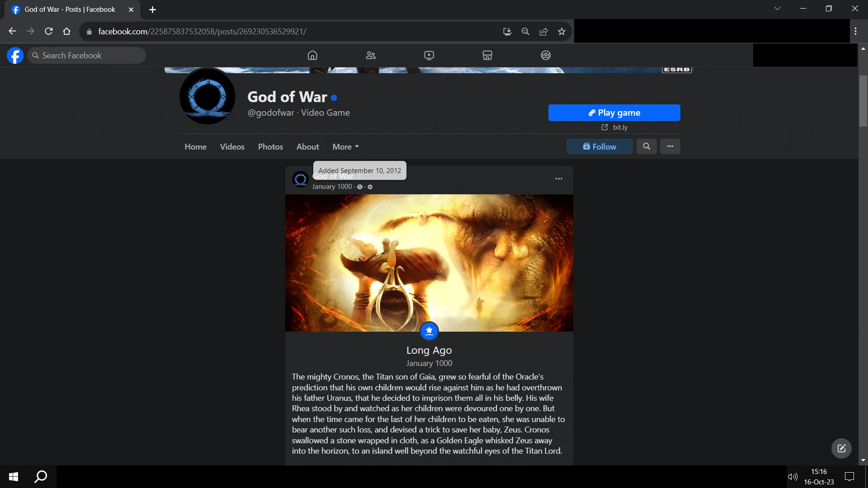The height and width of the screenshot is (488, 868).
Task: Click the Facebook logo
Action: (x=15, y=55)
